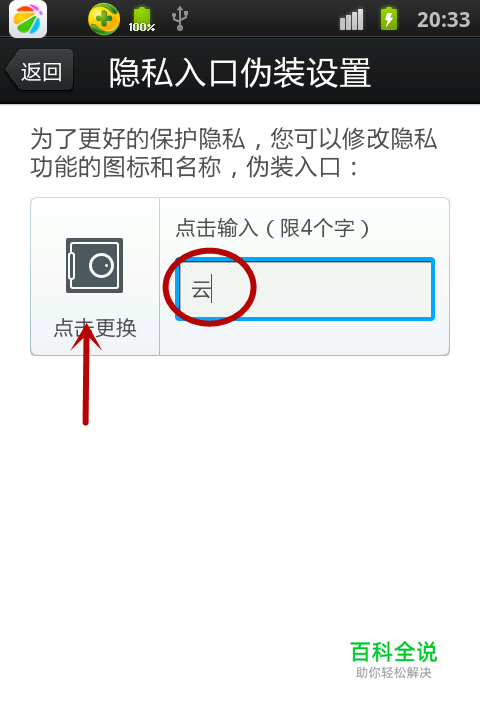Tap the safe box icon
The height and width of the screenshot is (711, 480).
pos(94,265)
